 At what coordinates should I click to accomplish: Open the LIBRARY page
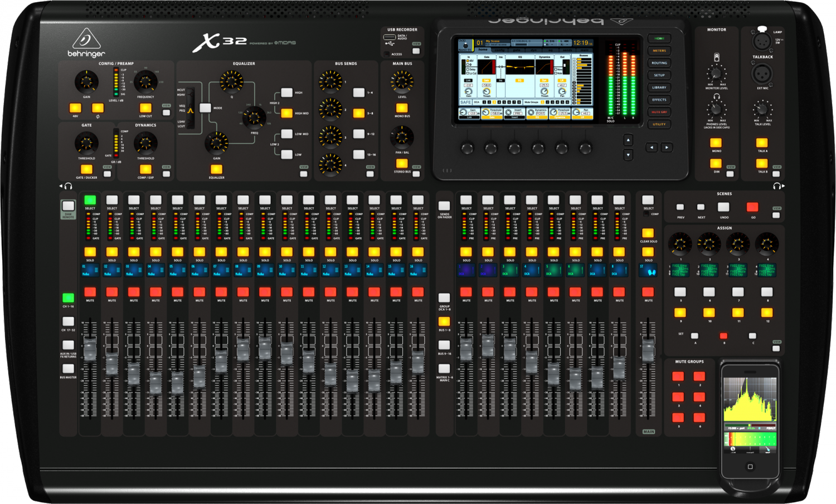(659, 87)
